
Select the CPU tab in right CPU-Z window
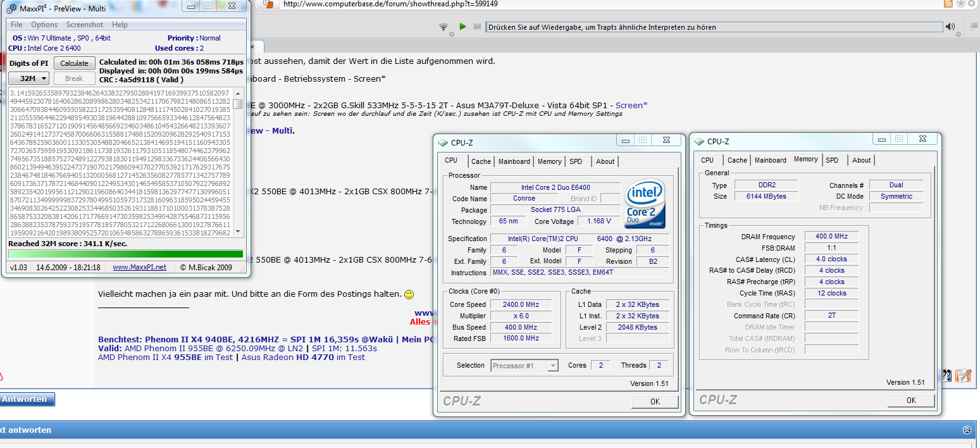pyautogui.click(x=707, y=160)
